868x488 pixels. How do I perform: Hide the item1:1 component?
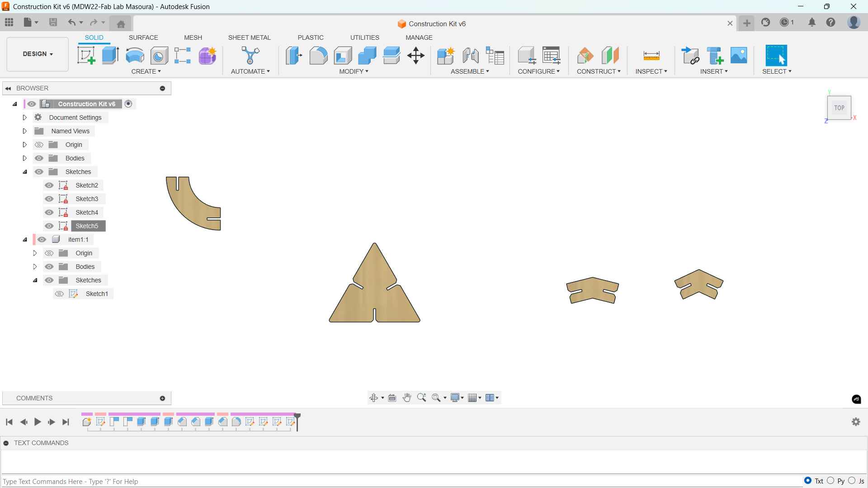pos(42,239)
